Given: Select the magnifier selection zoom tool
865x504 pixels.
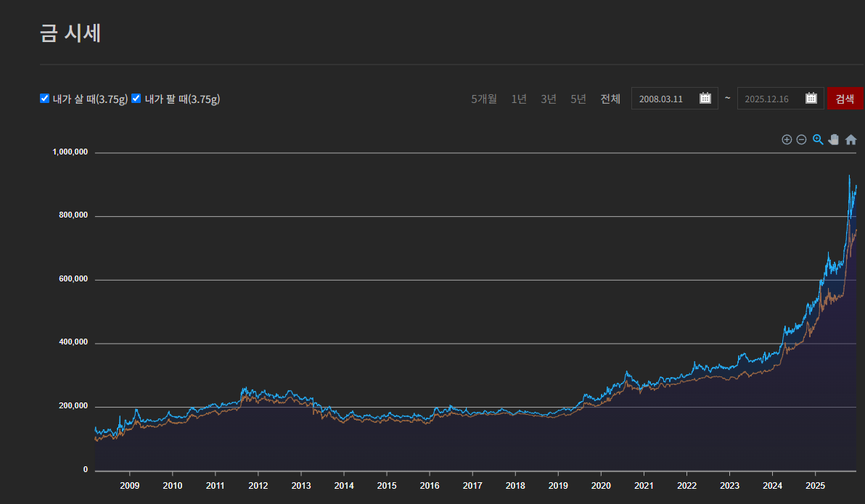Looking at the screenshot, I should pyautogui.click(x=818, y=139).
